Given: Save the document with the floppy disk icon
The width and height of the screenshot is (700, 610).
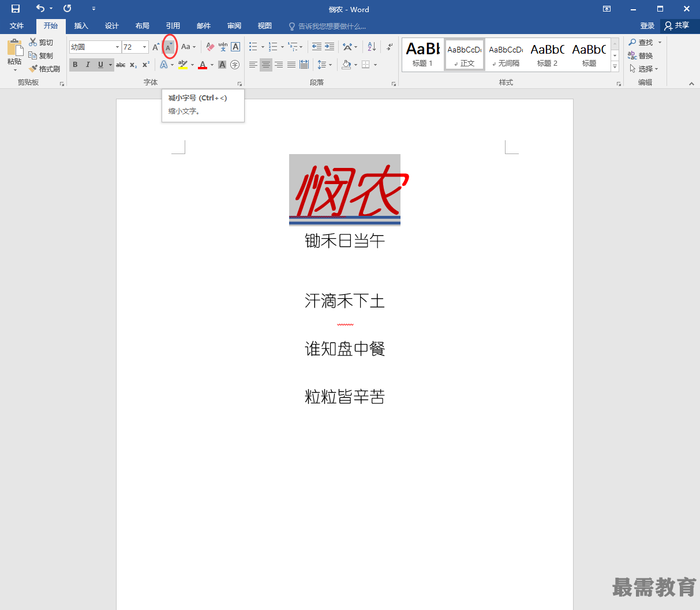Looking at the screenshot, I should pos(16,9).
